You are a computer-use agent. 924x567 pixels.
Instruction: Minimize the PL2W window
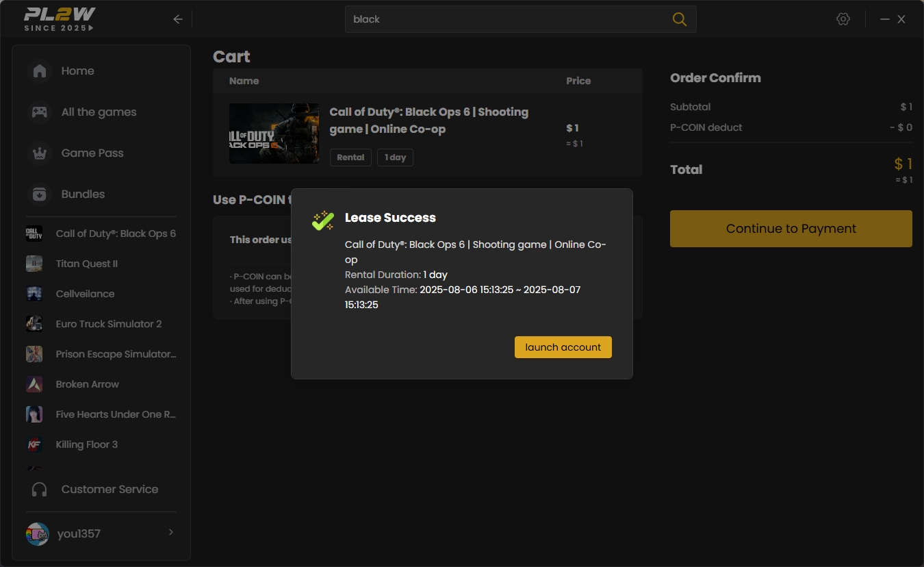885,19
